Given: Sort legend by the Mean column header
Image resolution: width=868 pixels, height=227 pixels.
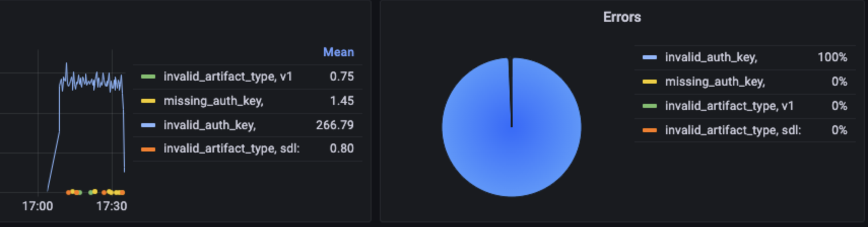Looking at the screenshot, I should click(339, 52).
